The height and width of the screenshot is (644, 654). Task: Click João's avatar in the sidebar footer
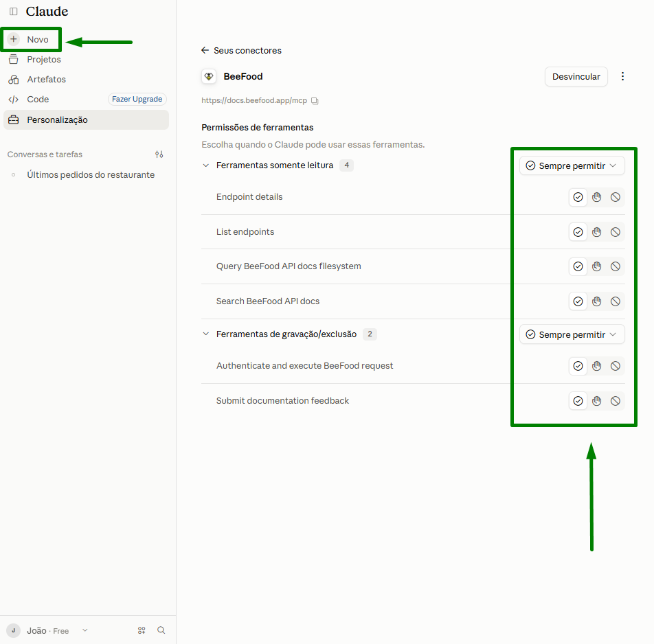(x=13, y=630)
